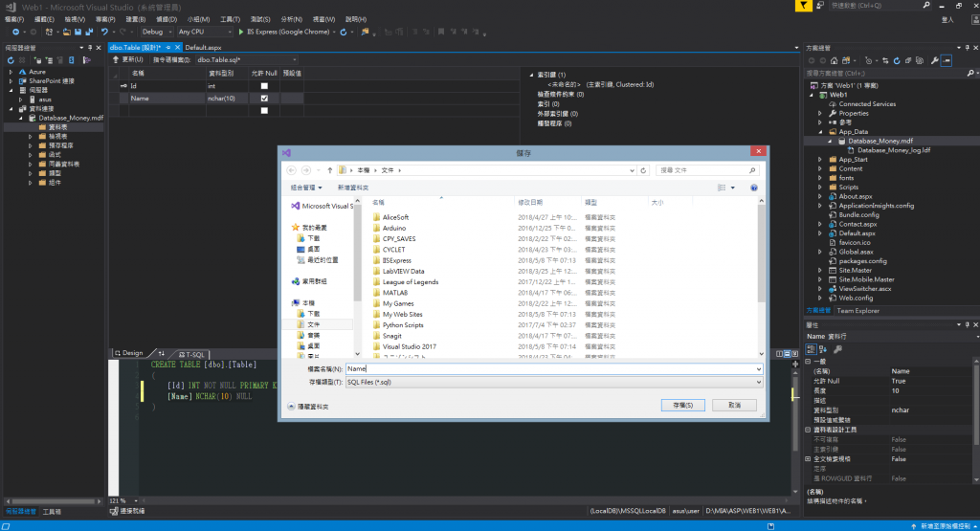
Task: Collapse the Database_Money.mdf node in Server Explorer
Action: coord(21,118)
